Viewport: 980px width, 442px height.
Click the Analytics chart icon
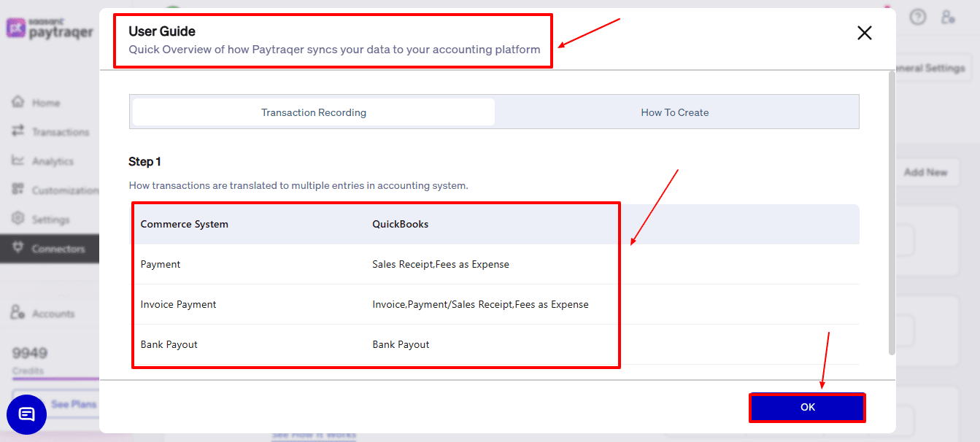[18, 160]
